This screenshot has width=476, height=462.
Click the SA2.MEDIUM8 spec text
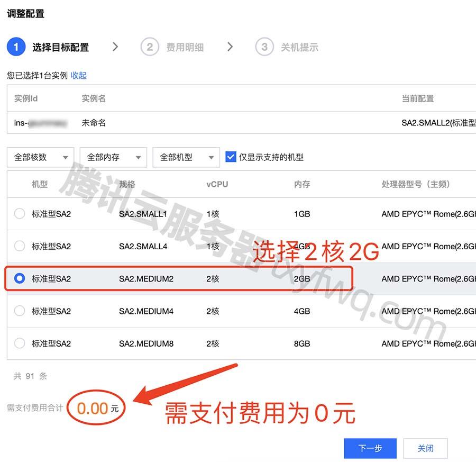pos(146,344)
